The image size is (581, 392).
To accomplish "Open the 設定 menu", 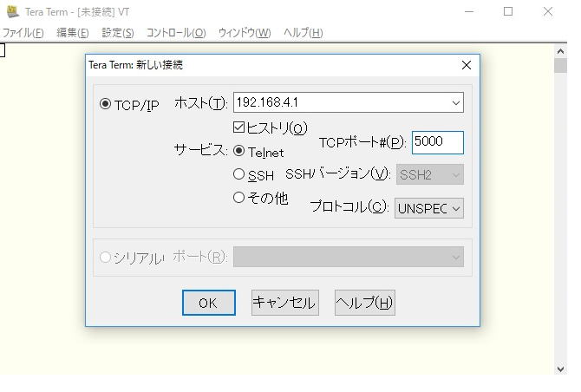I will tap(118, 33).
